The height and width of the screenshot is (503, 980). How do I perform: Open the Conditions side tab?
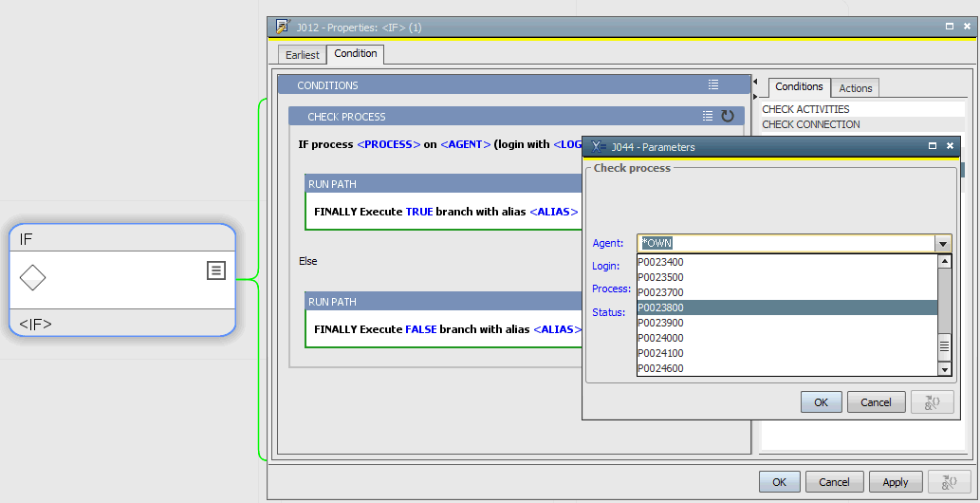(799, 87)
